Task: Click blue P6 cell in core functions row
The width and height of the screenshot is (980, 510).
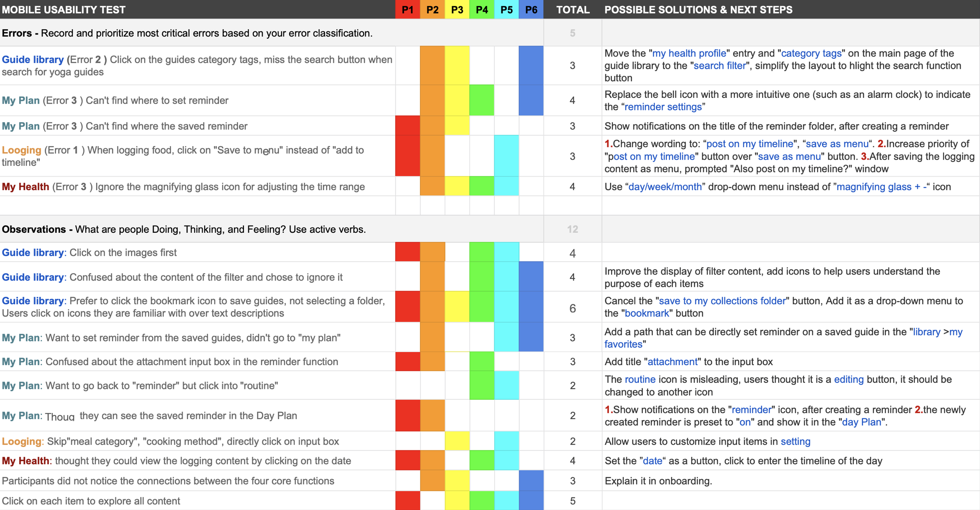Action: [x=531, y=481]
